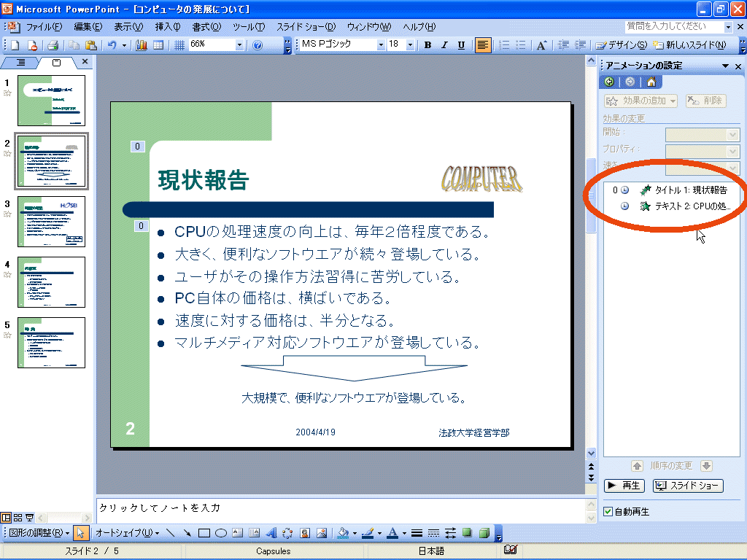
Task: Select the Oval drawing tool
Action: [x=220, y=533]
